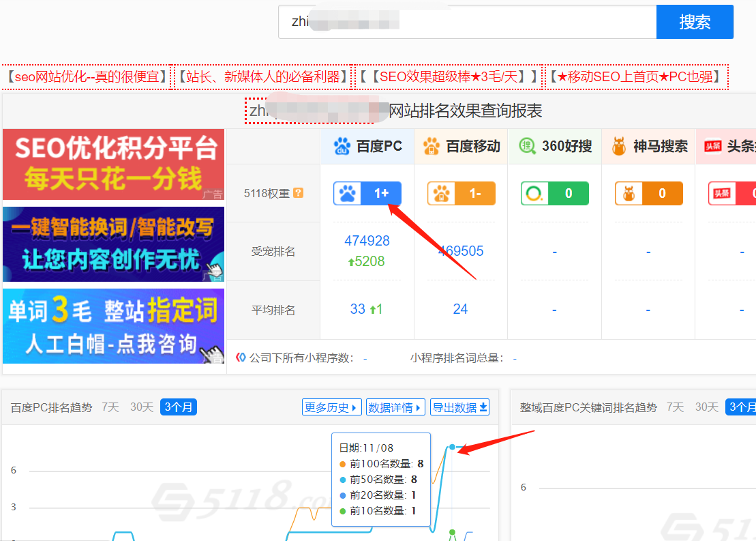Open 数据详情 for Baidu PC trend
This screenshot has height=541, width=756.
pyautogui.click(x=395, y=407)
